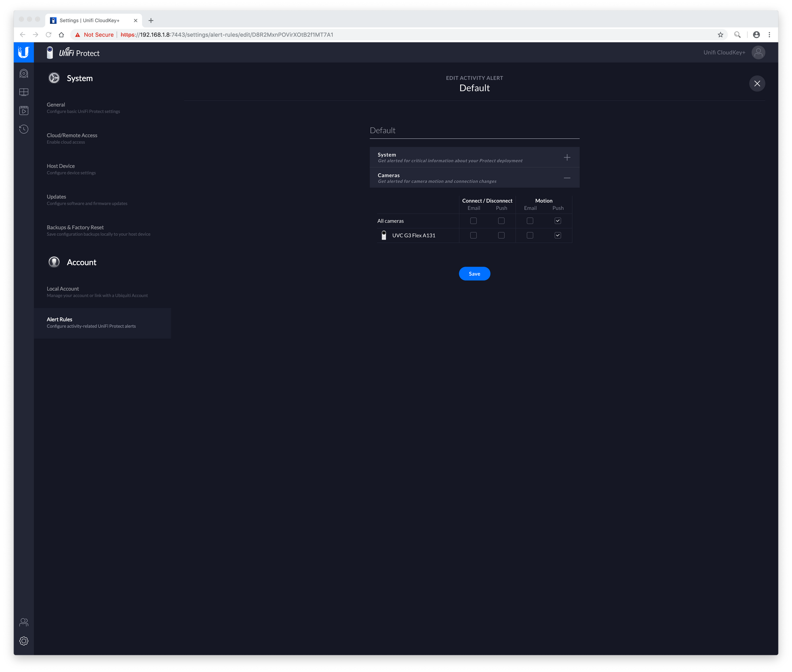
Task: Open the cameras view in the sidebar
Action: 24,74
